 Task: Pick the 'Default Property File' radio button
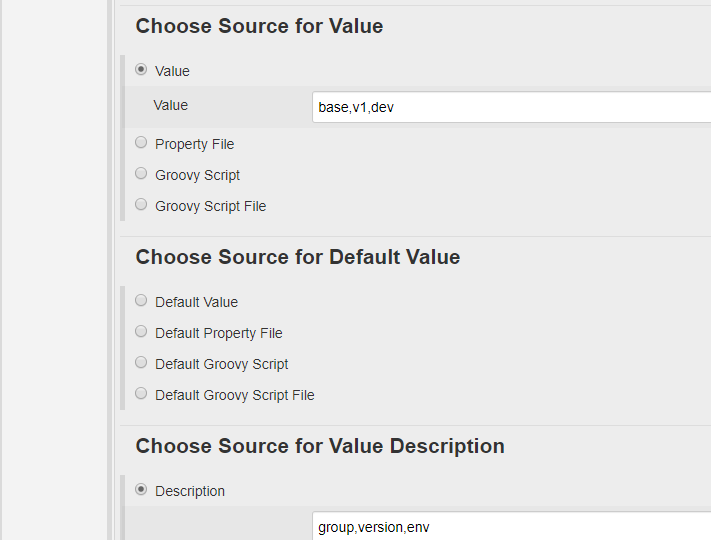click(141, 332)
